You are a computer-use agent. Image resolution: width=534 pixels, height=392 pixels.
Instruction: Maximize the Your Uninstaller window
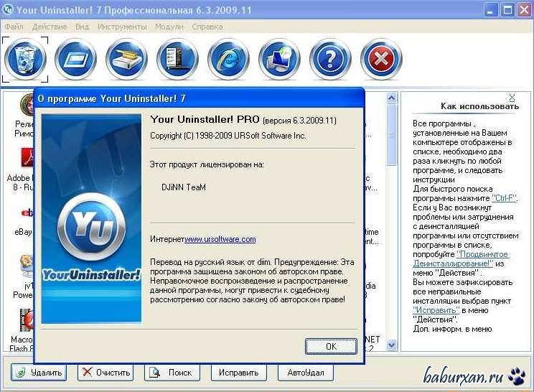tap(507, 9)
